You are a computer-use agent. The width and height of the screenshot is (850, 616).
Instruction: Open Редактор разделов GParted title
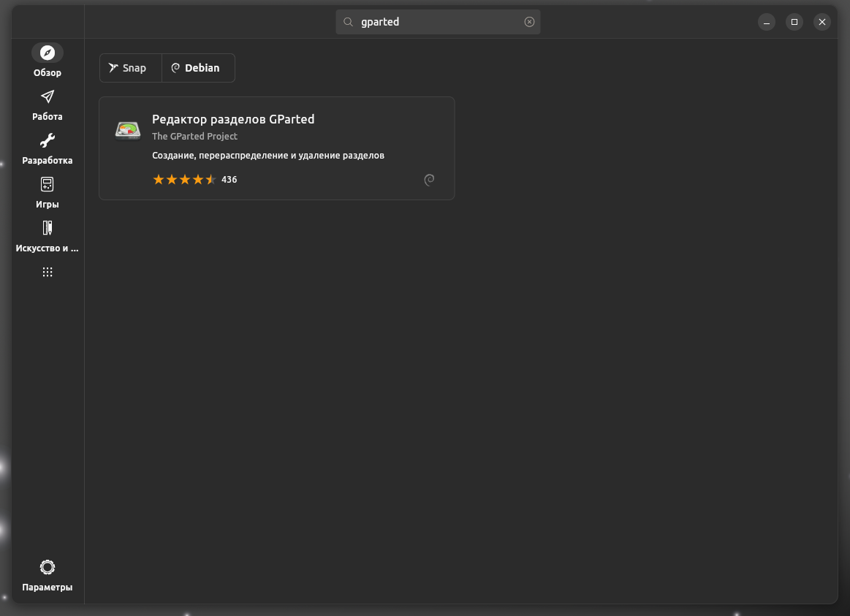pos(233,119)
